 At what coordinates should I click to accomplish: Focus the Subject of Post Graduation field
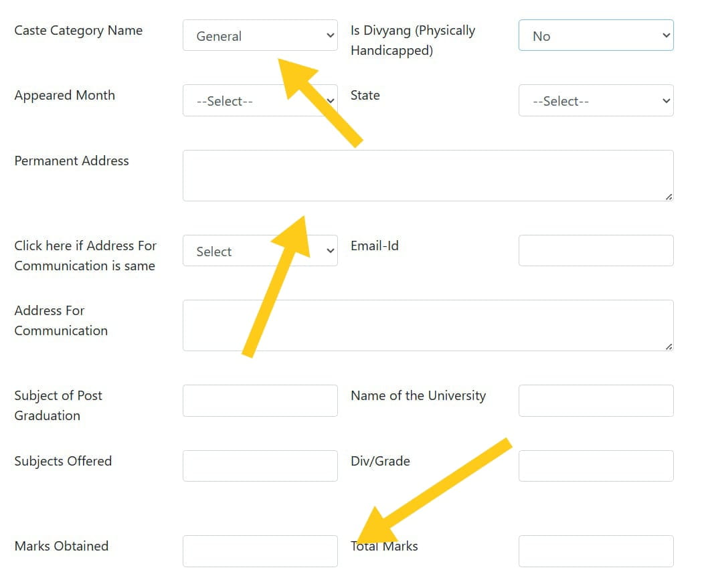point(260,401)
